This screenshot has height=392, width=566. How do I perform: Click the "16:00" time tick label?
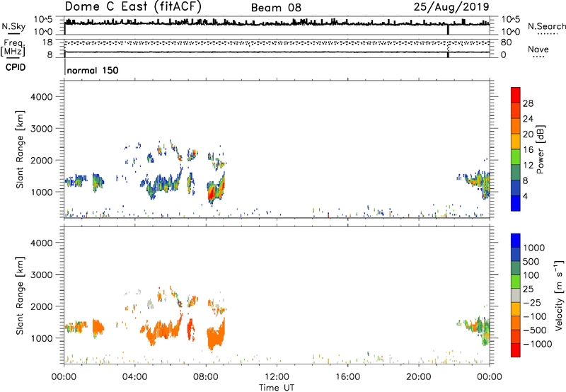tap(347, 377)
